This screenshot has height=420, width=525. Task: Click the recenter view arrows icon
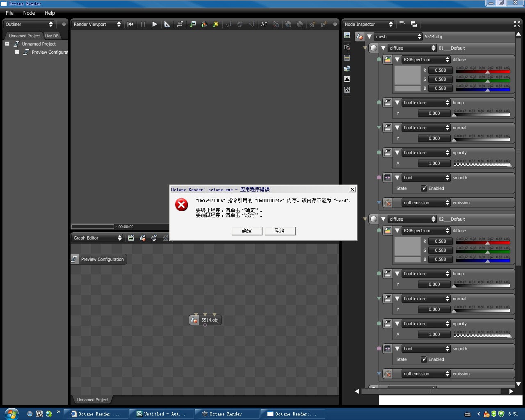coord(180,24)
